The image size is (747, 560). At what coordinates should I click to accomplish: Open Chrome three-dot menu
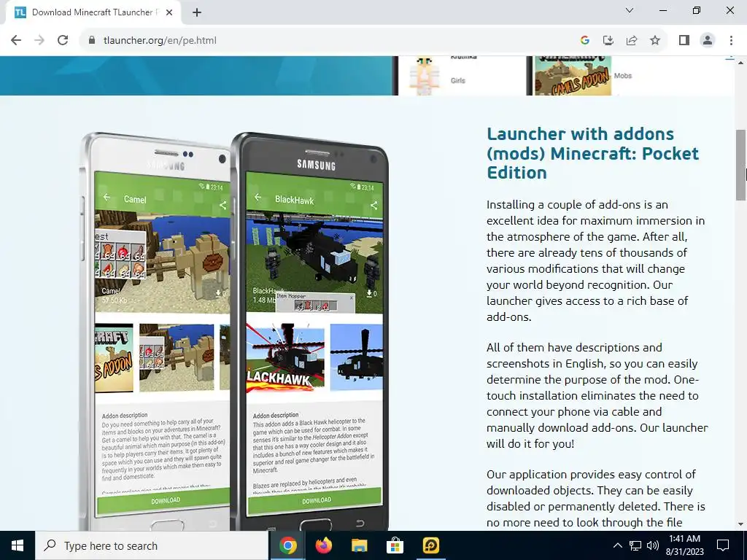tap(731, 41)
